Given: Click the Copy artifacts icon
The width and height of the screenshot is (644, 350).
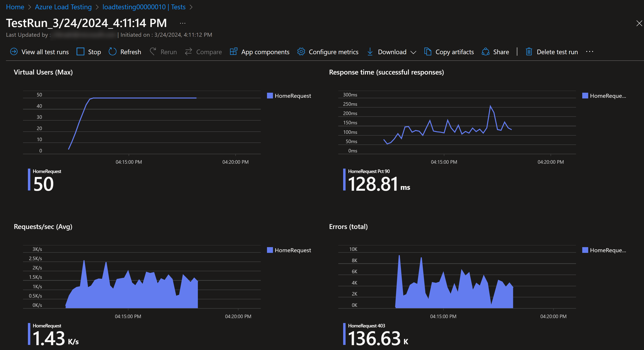Looking at the screenshot, I should [428, 52].
